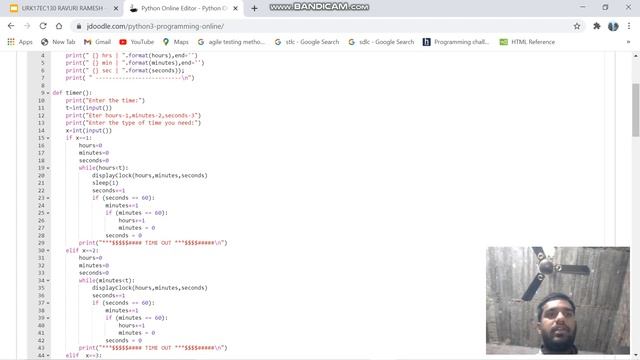Click the 'Enter the time:' print line
Image resolution: width=640 pixels, height=360 pixels.
pyautogui.click(x=105, y=100)
